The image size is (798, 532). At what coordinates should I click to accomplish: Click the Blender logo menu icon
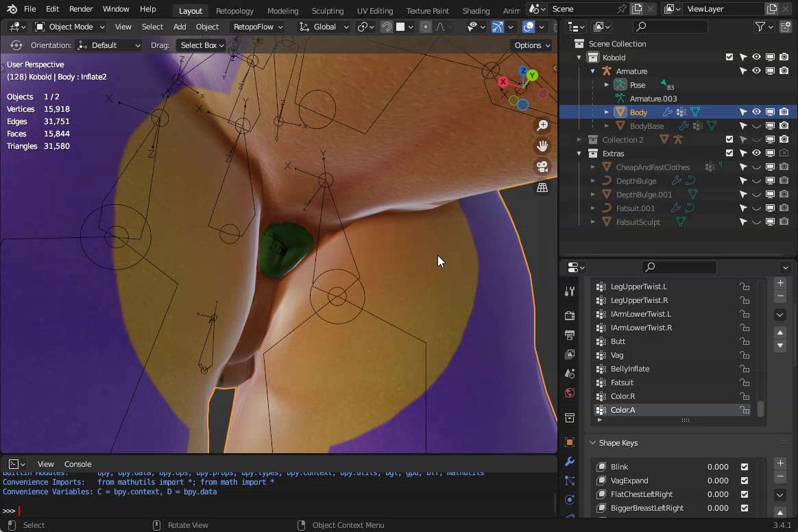(12, 9)
